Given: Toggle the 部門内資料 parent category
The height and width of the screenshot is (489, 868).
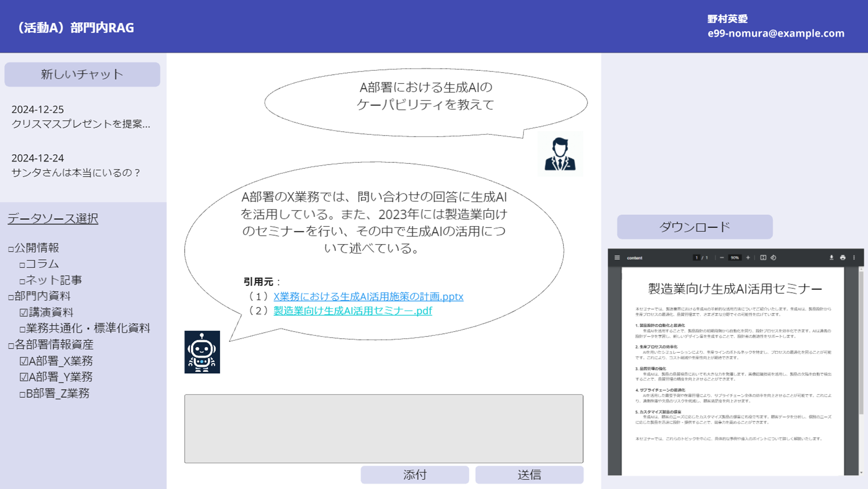Looking at the screenshot, I should pos(11,297).
